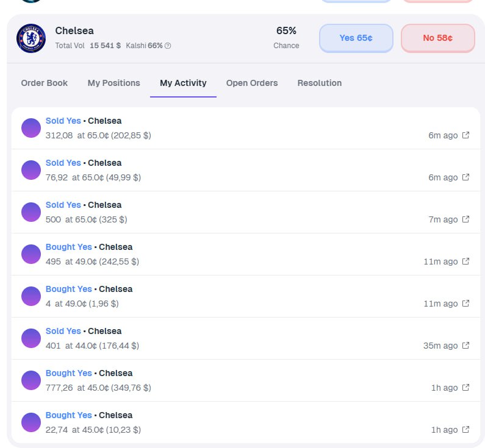Open external link for 312,08 Sold Yes trade

[465, 135]
